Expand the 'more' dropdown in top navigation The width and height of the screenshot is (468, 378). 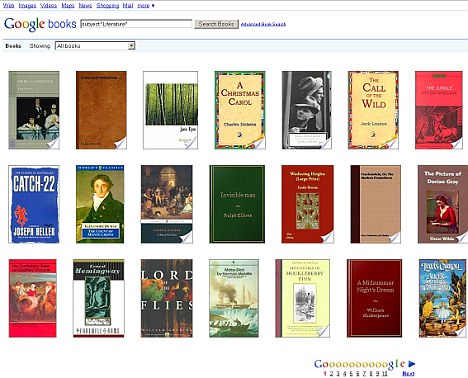(146, 5)
